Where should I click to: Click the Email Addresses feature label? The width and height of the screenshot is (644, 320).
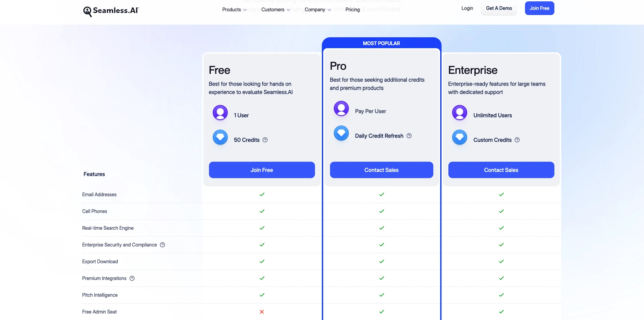pyautogui.click(x=100, y=195)
